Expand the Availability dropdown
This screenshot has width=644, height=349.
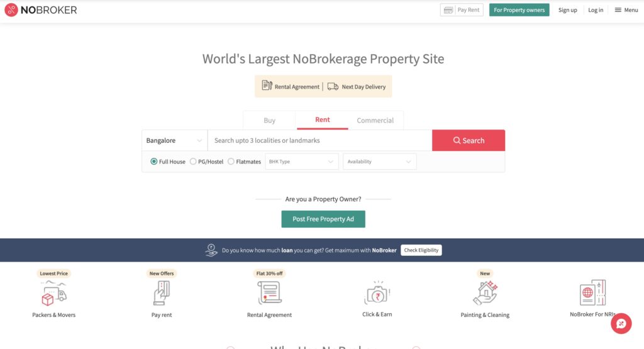[380, 162]
